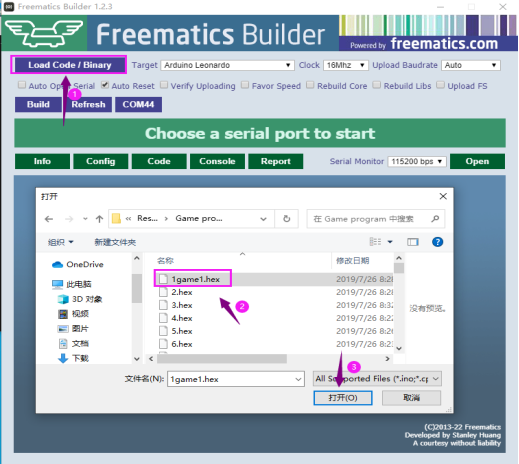Open the Serial Monitor baud rate dropdown
519x464 pixels.
(x=417, y=162)
